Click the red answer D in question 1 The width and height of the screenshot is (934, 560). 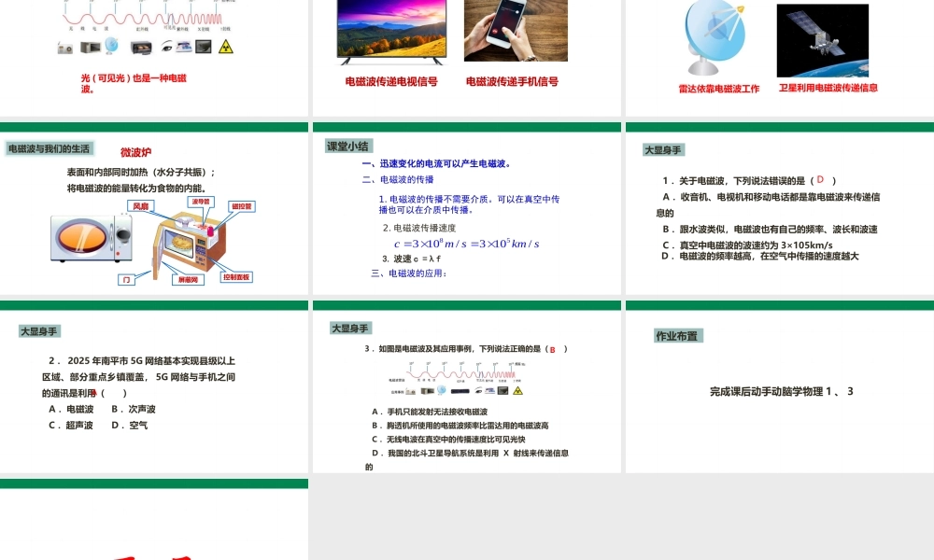point(820,179)
